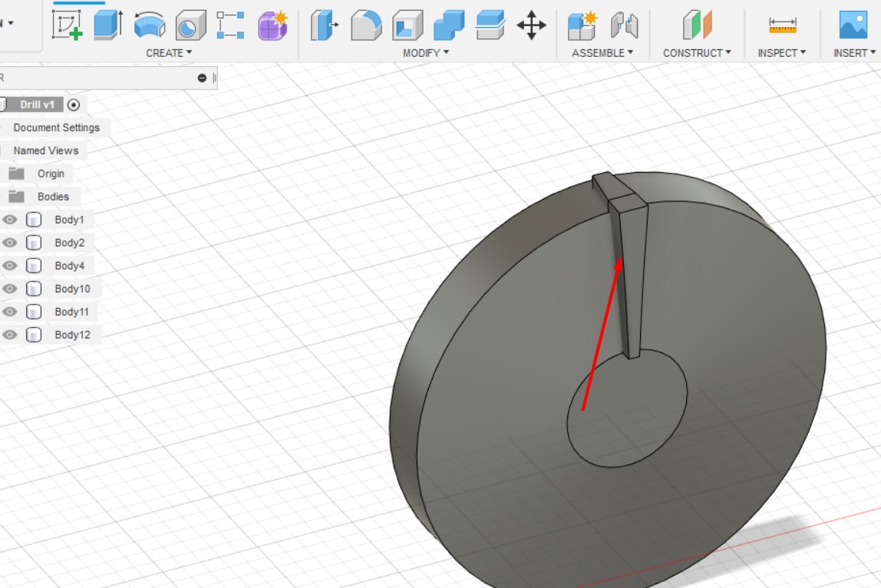Select the Joint tool
Image resolution: width=881 pixels, height=588 pixels.
pos(624,25)
